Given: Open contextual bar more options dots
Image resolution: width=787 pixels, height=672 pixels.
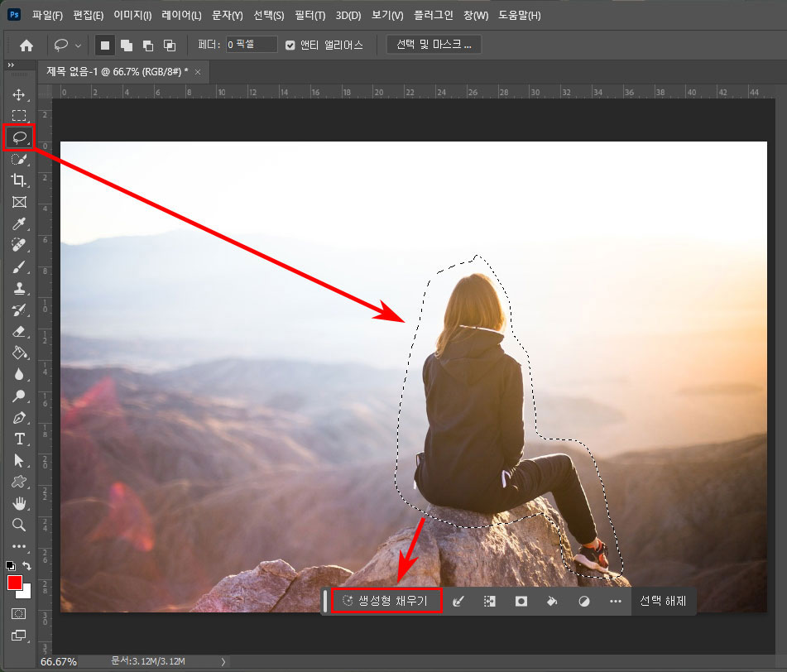Looking at the screenshot, I should pos(616,601).
